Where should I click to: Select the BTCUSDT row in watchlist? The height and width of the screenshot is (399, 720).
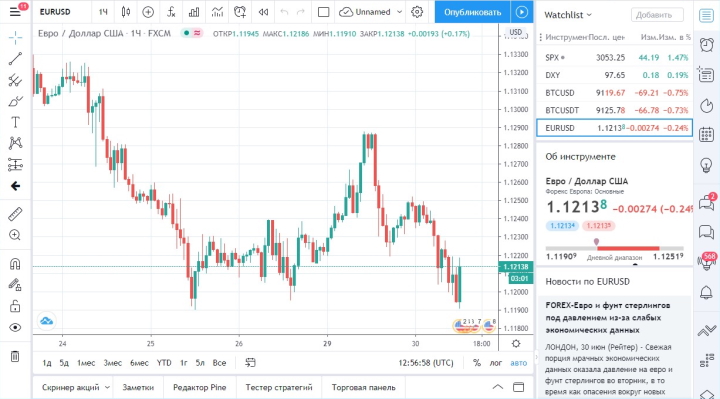click(x=614, y=110)
